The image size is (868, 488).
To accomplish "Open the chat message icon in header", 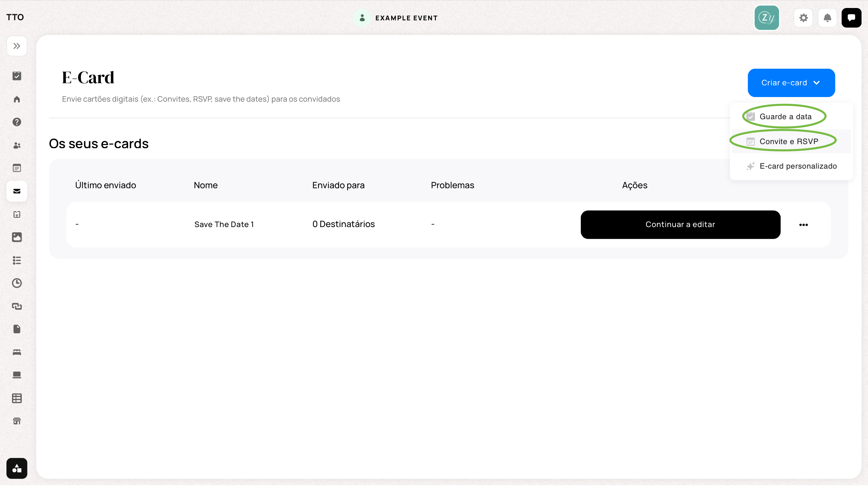I will tap(851, 18).
